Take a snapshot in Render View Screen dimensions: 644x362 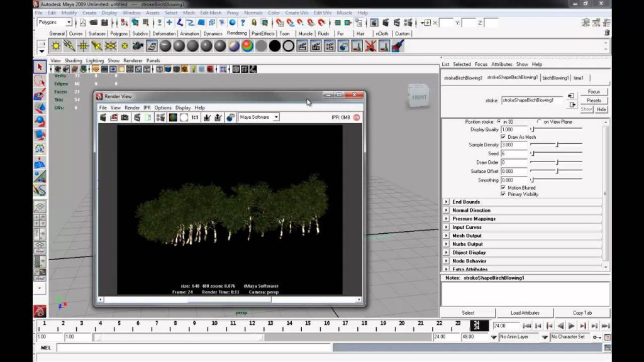(x=125, y=118)
